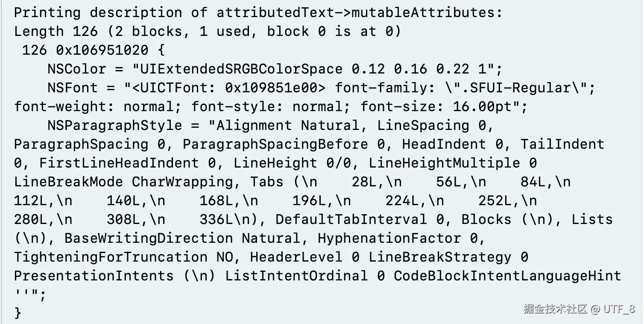644x324 pixels.
Task: Click the memory address 0x106951020
Action: pos(102,50)
